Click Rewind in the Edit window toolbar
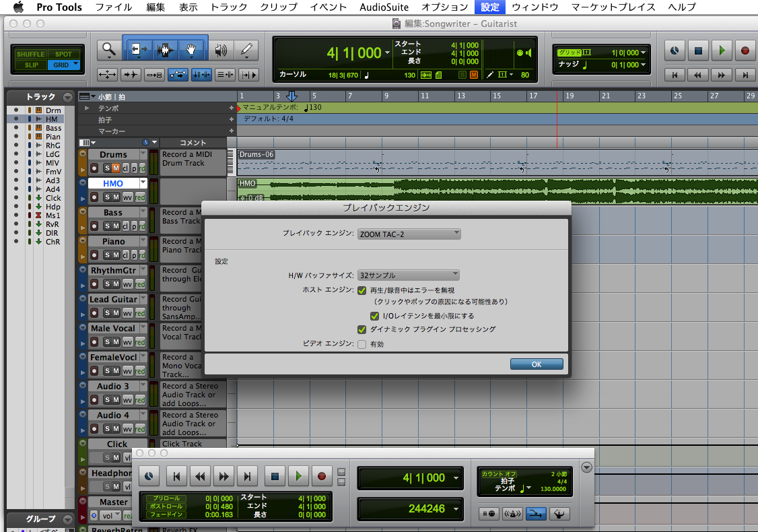 click(x=697, y=75)
